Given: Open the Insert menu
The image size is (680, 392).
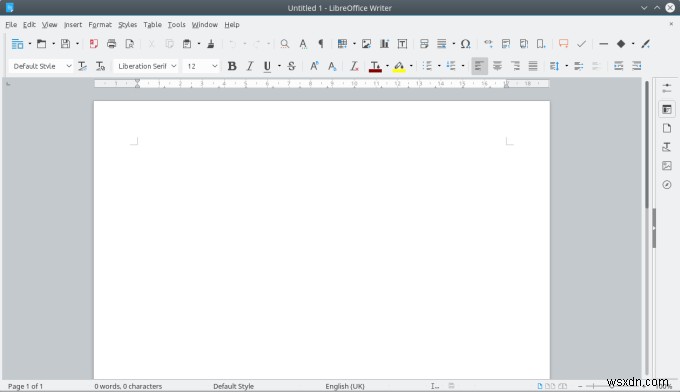Looking at the screenshot, I should pos(73,25).
